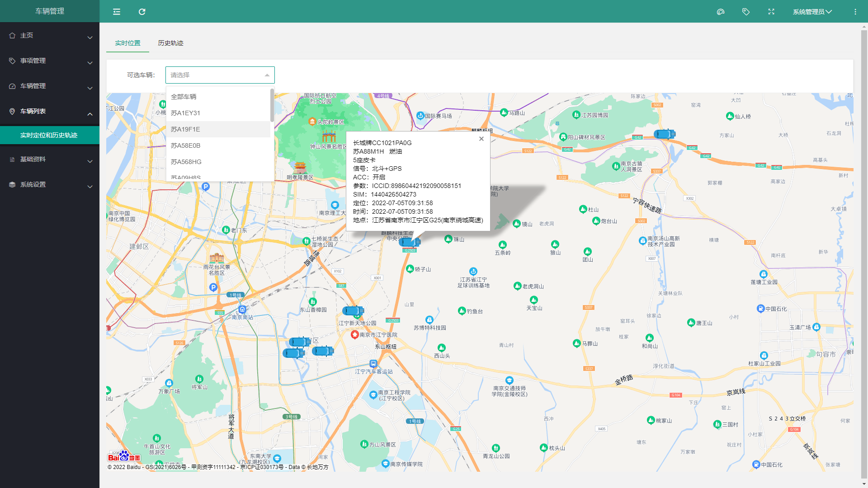Click 南京市江宁医院 hospital map marker
This screenshot has width=868, height=488.
355,334
